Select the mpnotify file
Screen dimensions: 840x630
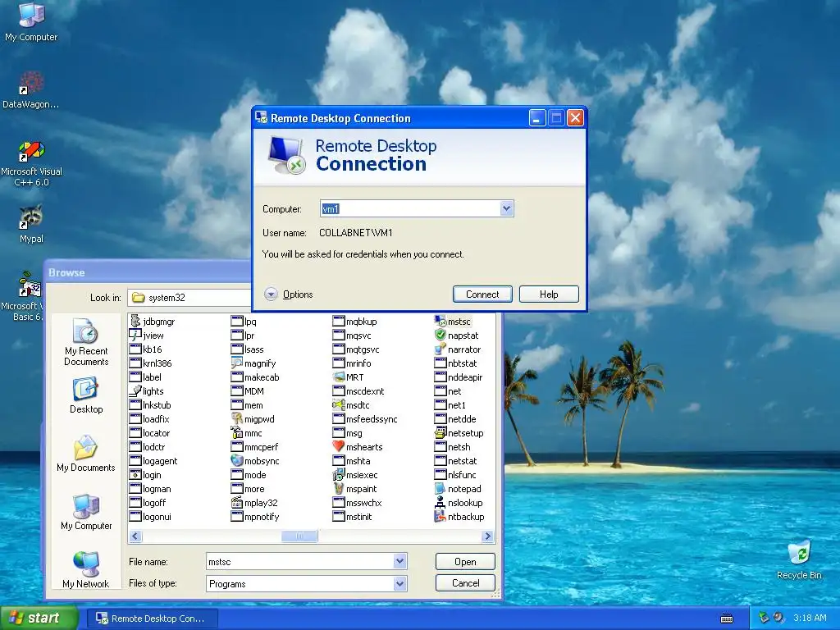pos(255,517)
